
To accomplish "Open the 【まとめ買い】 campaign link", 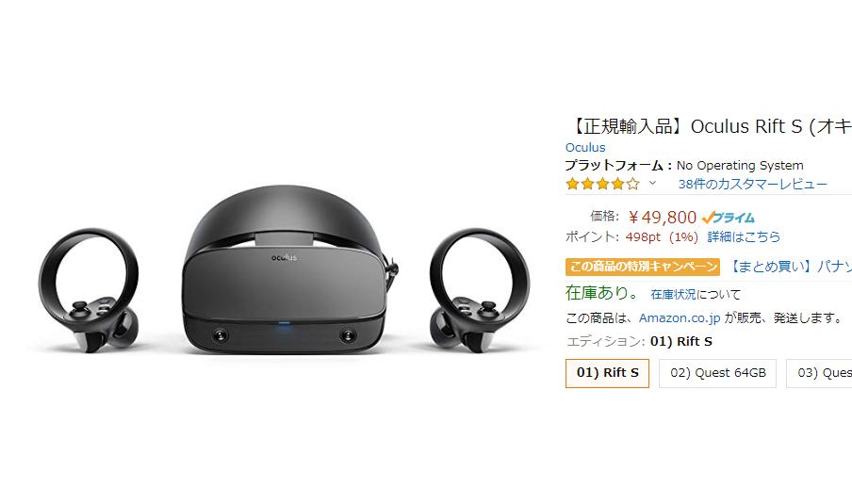I will pyautogui.click(x=789, y=267).
